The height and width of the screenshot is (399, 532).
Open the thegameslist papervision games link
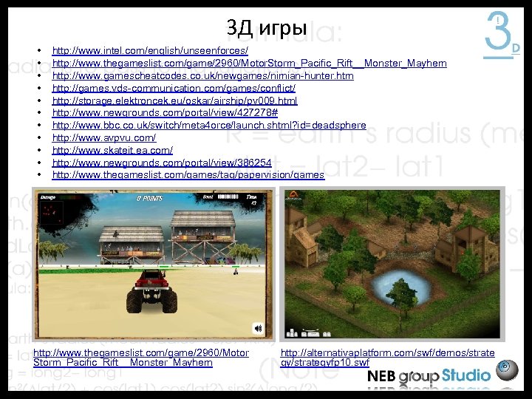pyautogui.click(x=188, y=174)
